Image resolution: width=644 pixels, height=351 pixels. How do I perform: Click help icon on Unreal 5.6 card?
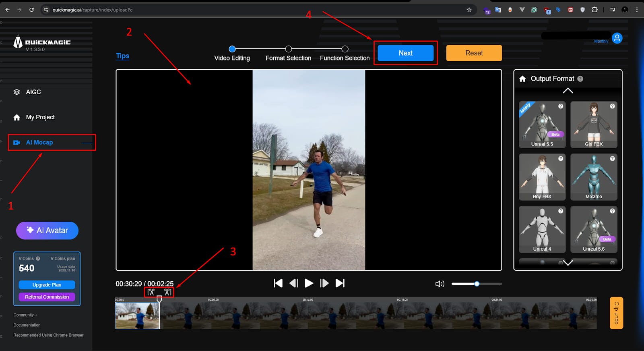point(612,211)
